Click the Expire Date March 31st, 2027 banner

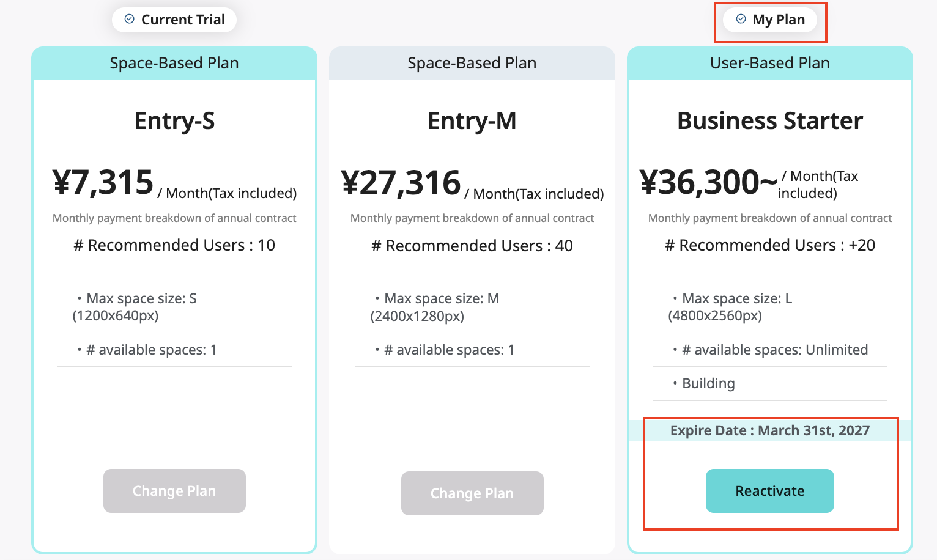(x=769, y=430)
